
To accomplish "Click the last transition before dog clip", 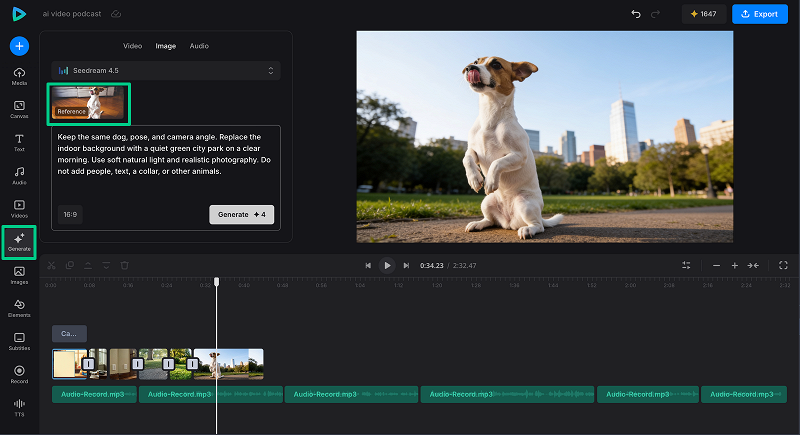I will [192, 364].
